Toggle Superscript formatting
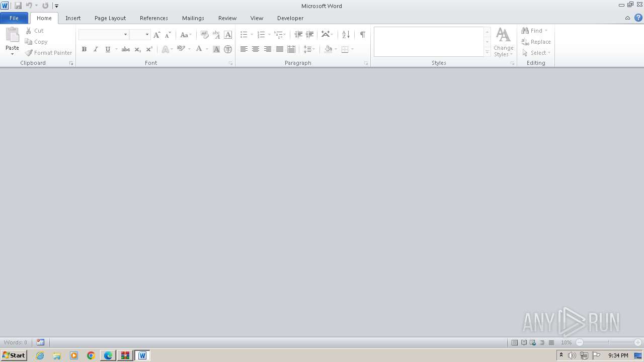The width and height of the screenshot is (644, 362). tap(149, 49)
